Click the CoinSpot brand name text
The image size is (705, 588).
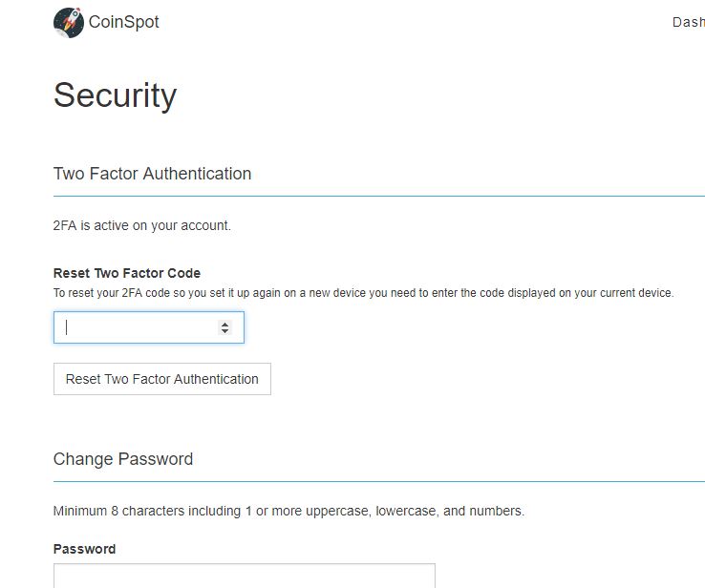coord(123,22)
